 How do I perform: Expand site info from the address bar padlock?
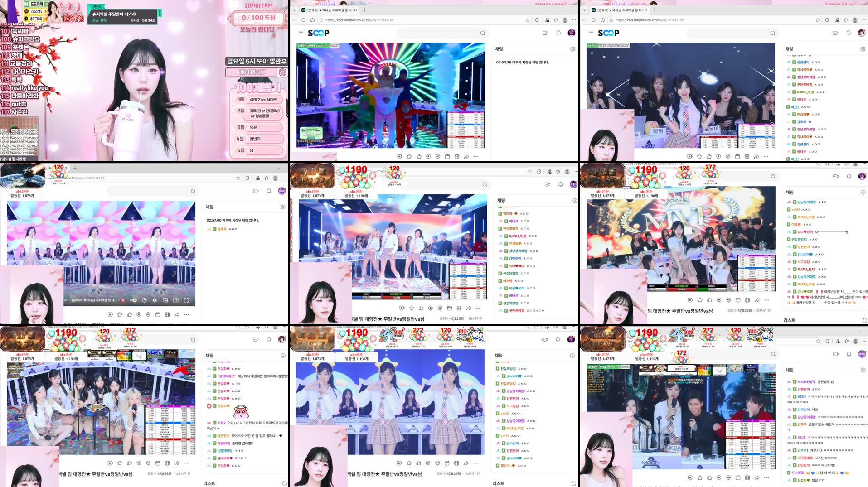[x=322, y=20]
